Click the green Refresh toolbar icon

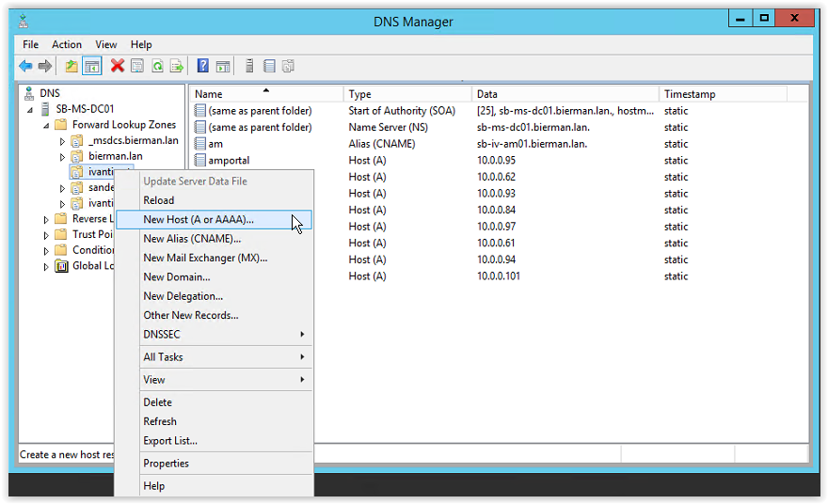(157, 66)
